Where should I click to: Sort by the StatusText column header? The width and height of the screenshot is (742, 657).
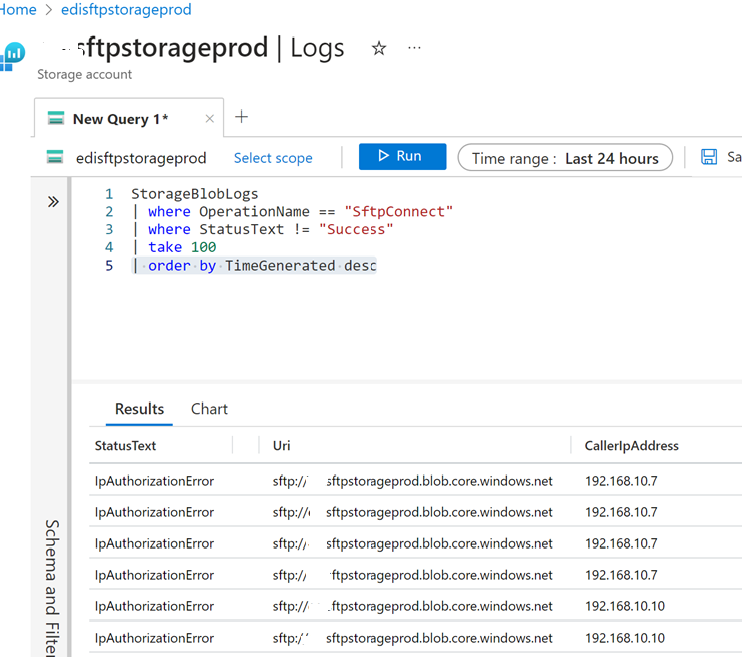[125, 445]
